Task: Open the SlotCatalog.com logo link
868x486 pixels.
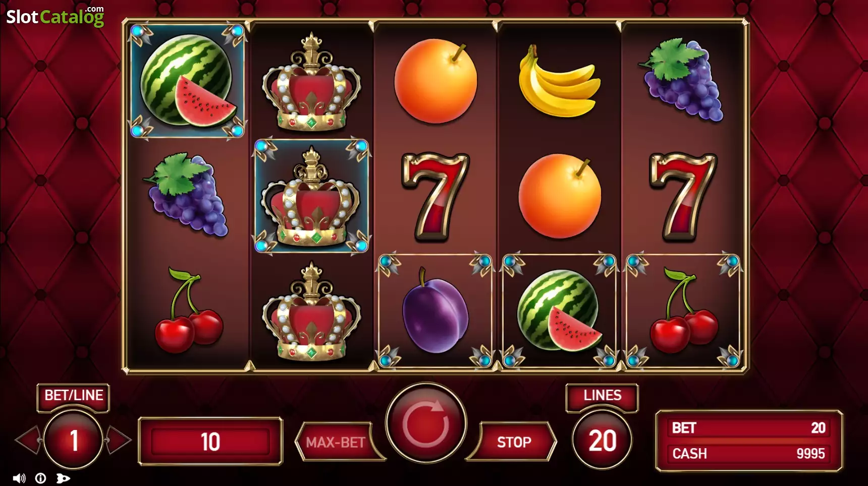Action: tap(55, 16)
